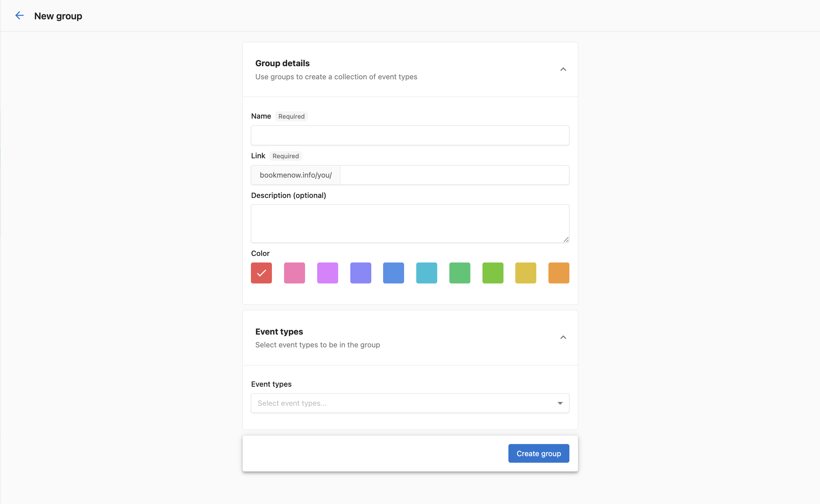Choose the pink color swatch

click(294, 273)
